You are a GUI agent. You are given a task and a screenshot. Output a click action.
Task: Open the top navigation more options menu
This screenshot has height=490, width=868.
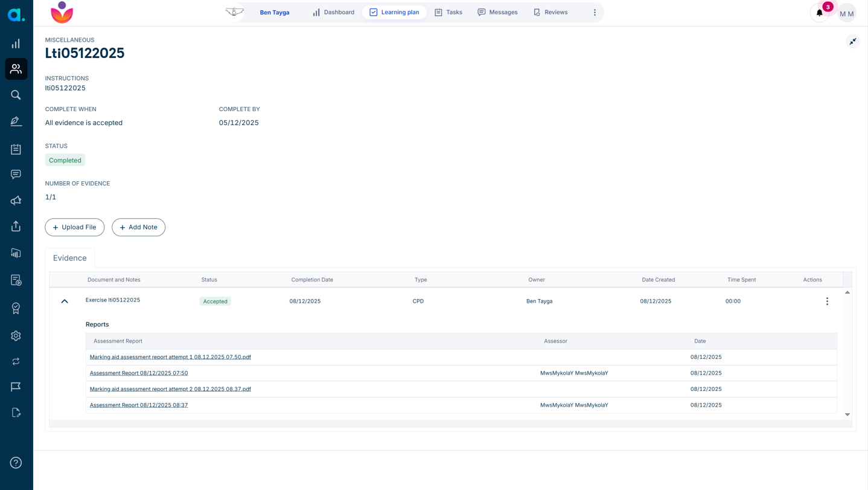coord(595,12)
